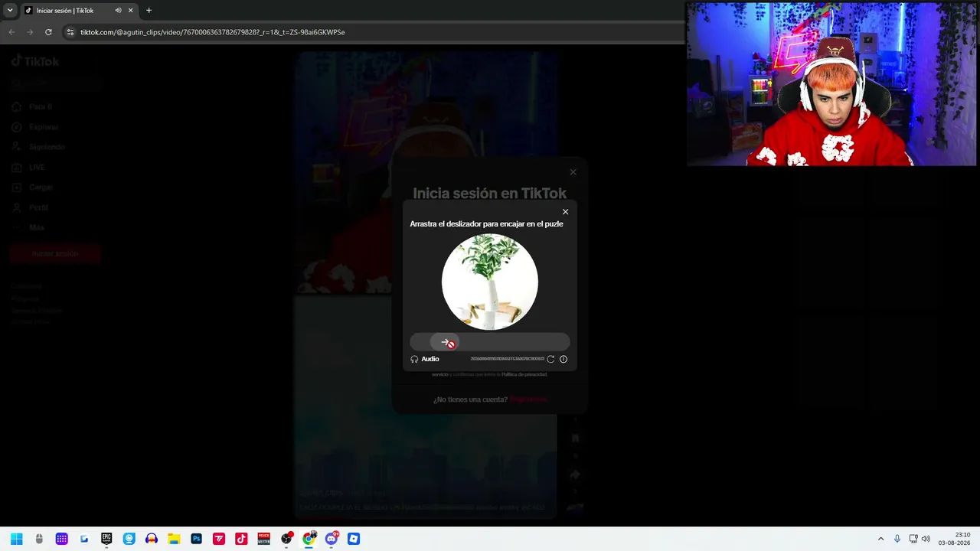Open the purple grid app in taskbar

[62, 539]
